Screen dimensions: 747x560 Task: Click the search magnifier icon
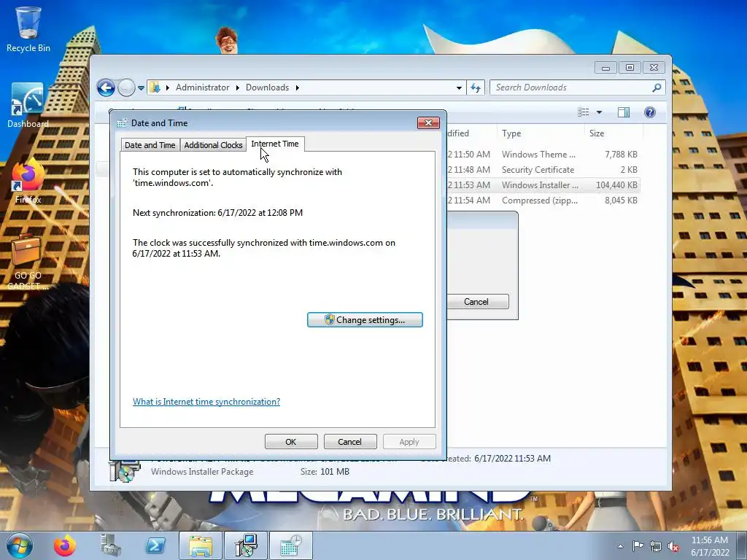click(657, 87)
